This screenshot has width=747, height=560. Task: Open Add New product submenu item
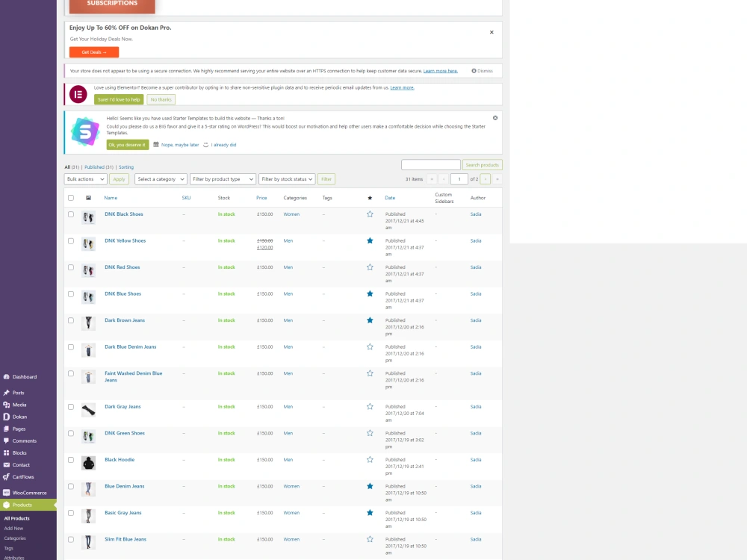pyautogui.click(x=13, y=529)
